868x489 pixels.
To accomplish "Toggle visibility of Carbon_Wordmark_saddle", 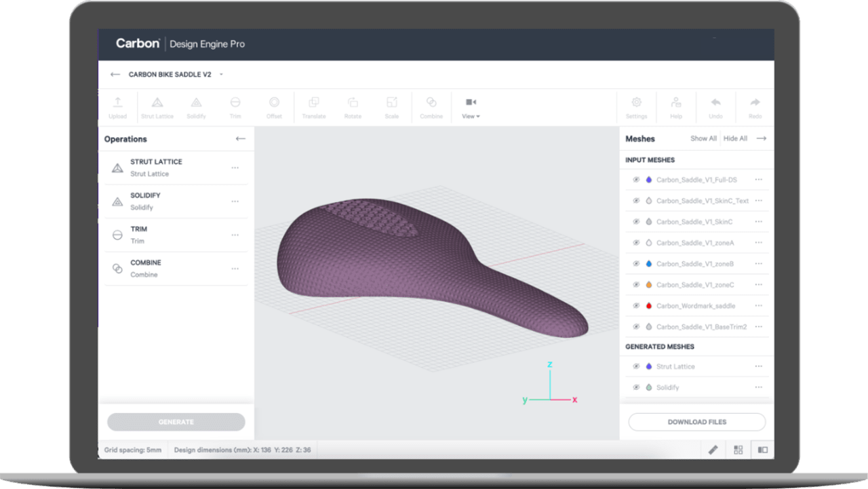I will pyautogui.click(x=635, y=305).
